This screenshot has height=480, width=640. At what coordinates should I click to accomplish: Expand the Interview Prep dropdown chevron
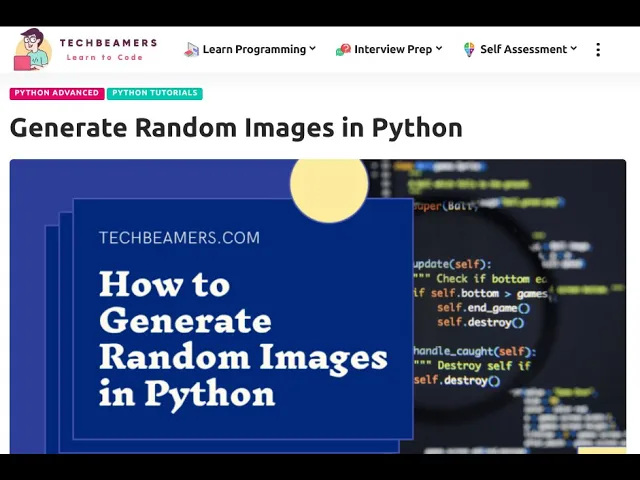[x=439, y=49]
